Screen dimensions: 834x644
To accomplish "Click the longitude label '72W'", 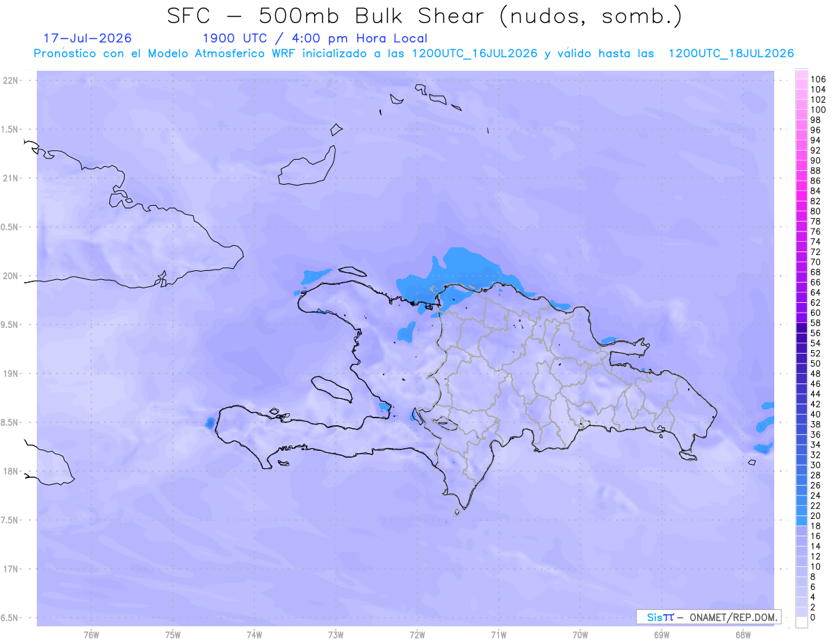I will (x=418, y=634).
